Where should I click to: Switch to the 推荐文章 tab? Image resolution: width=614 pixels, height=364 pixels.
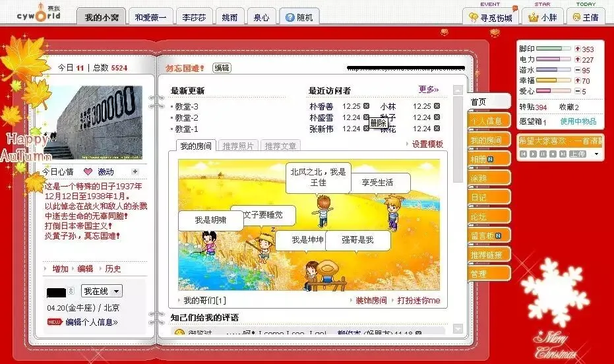pyautogui.click(x=280, y=146)
